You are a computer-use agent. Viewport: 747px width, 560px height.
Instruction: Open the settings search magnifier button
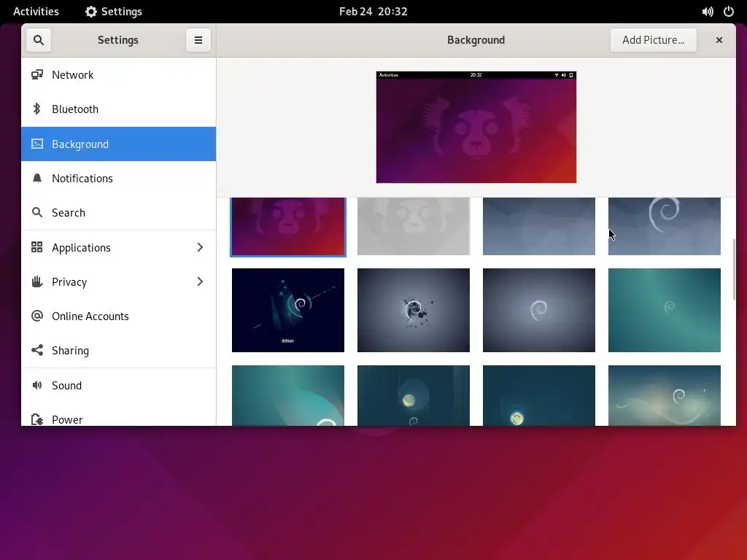39,40
